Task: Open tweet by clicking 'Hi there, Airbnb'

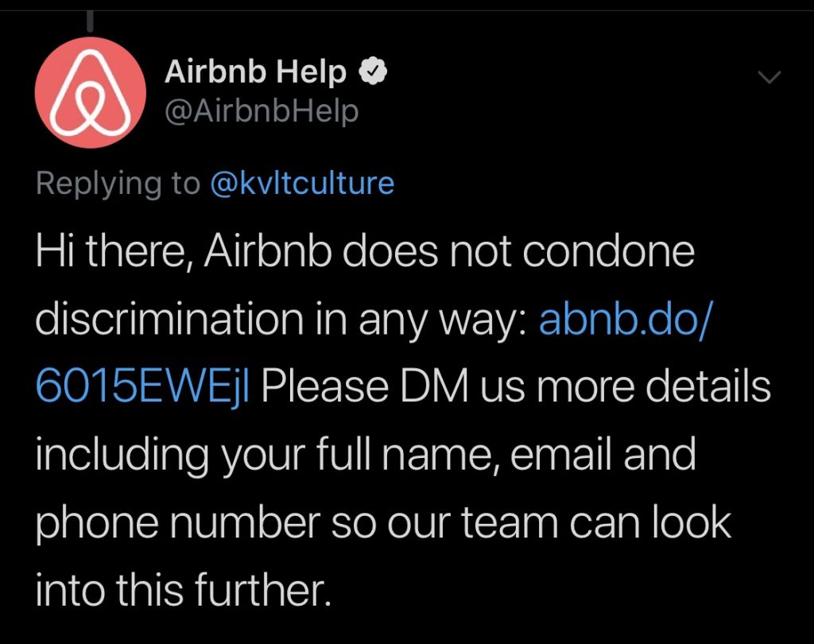Action: [x=184, y=251]
